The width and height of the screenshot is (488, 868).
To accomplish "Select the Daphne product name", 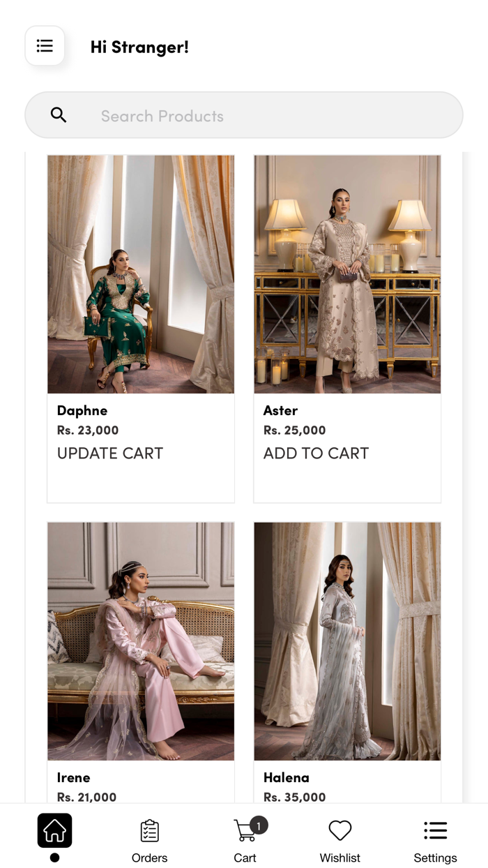I will click(82, 410).
